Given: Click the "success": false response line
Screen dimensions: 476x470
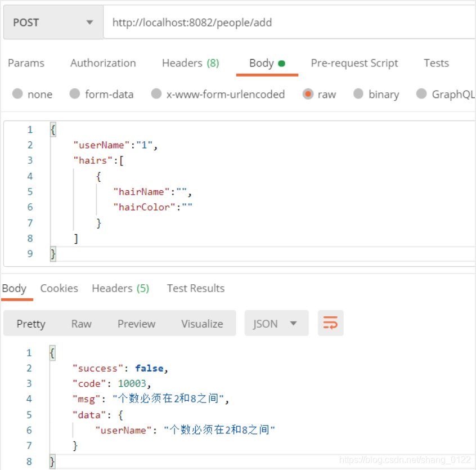Looking at the screenshot, I should (x=120, y=368).
